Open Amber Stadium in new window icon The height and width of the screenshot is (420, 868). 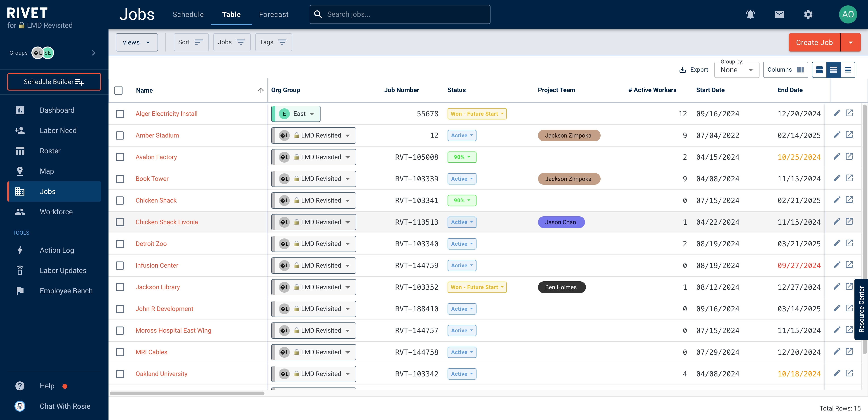(849, 135)
